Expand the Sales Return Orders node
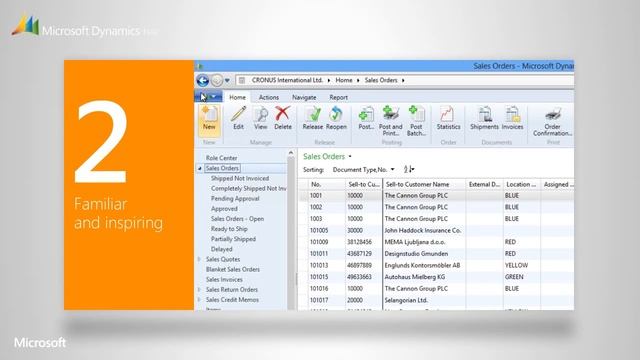 [x=200, y=289]
